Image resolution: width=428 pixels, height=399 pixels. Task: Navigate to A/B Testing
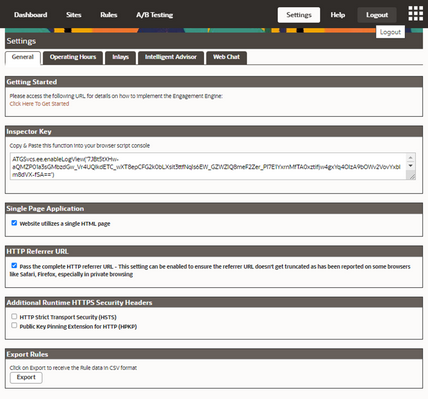(x=154, y=15)
